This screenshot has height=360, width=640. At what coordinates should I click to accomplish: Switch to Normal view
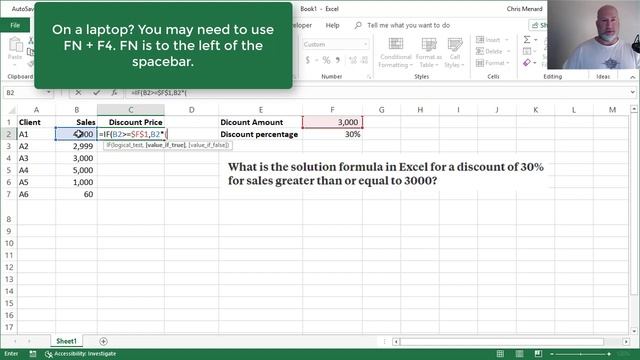tap(500, 354)
